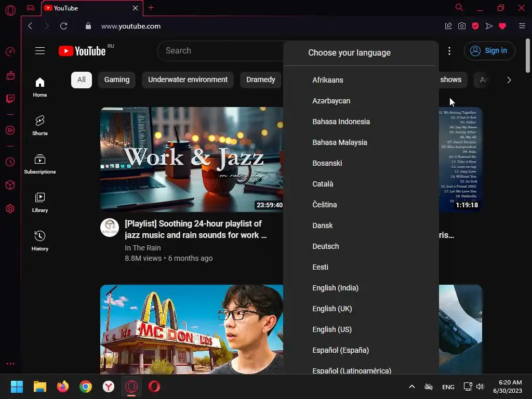Open Soothing 24-hour playlist video title
Viewport: 532px width, 399px height.
(x=196, y=229)
